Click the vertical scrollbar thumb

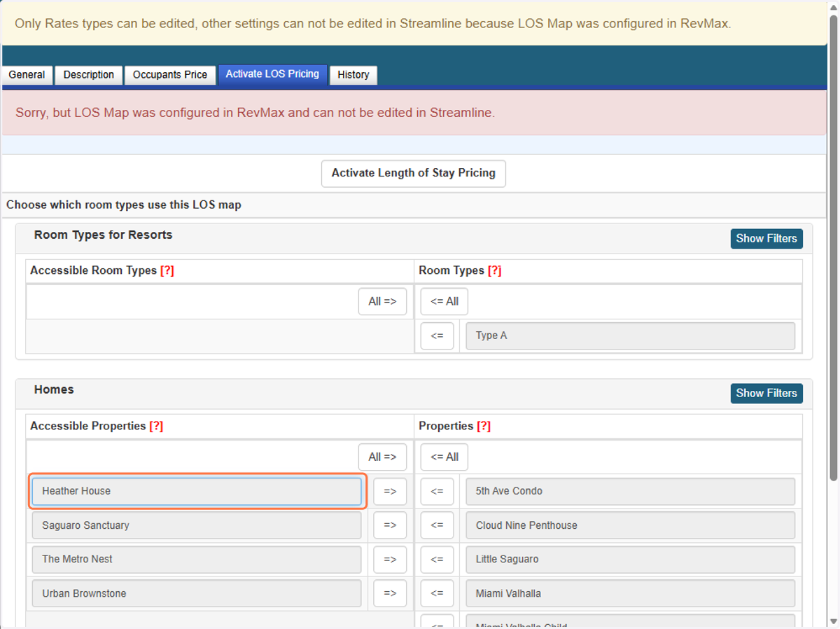[x=833, y=247]
